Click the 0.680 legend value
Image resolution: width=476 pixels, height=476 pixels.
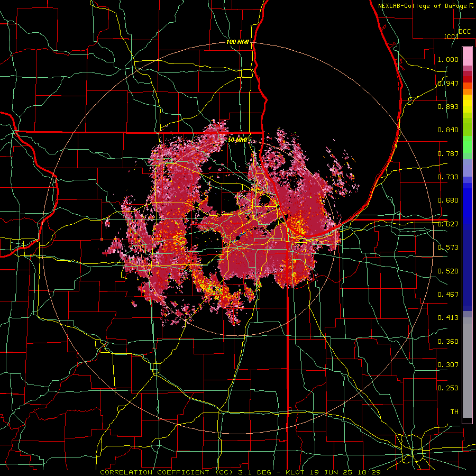(448, 200)
